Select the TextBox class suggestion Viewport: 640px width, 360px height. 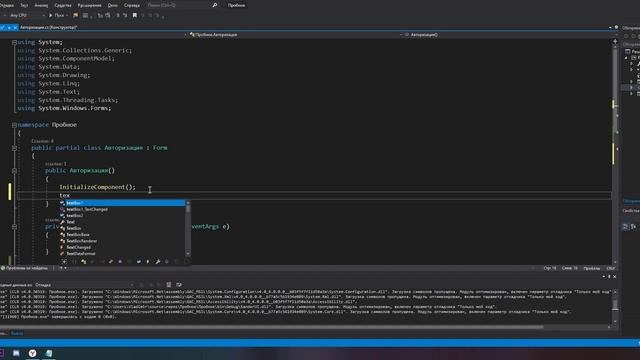(x=122, y=228)
